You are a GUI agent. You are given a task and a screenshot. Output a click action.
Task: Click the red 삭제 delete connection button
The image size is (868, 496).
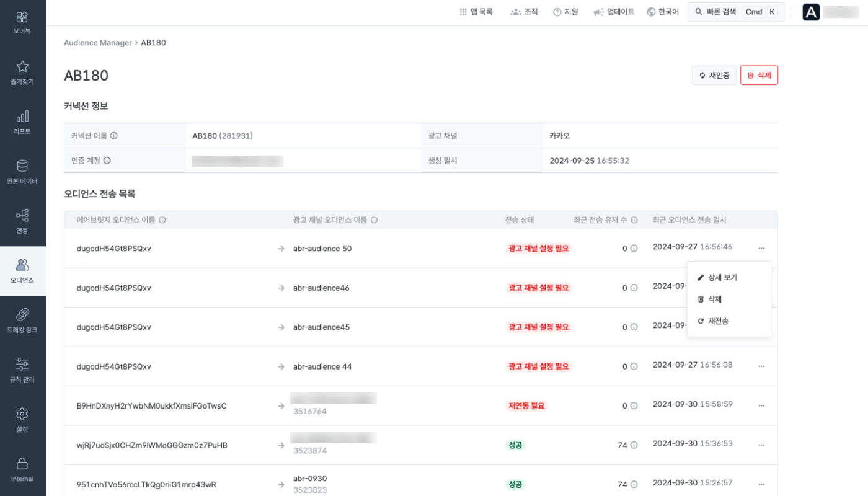point(759,75)
